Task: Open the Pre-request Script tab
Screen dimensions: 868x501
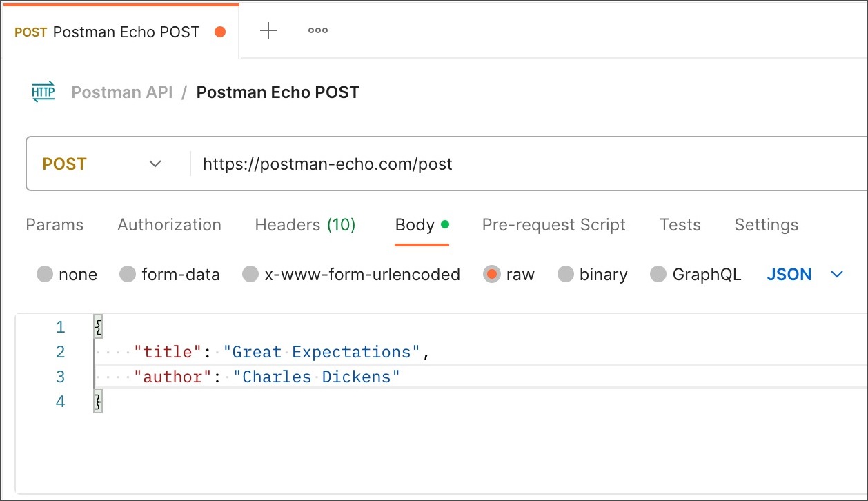Action: click(x=553, y=225)
